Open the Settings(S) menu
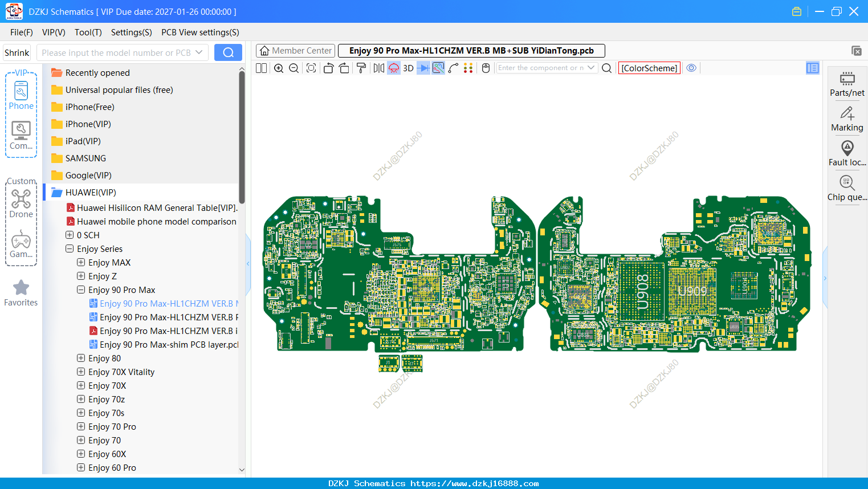Viewport: 868px width, 489px height. [132, 32]
